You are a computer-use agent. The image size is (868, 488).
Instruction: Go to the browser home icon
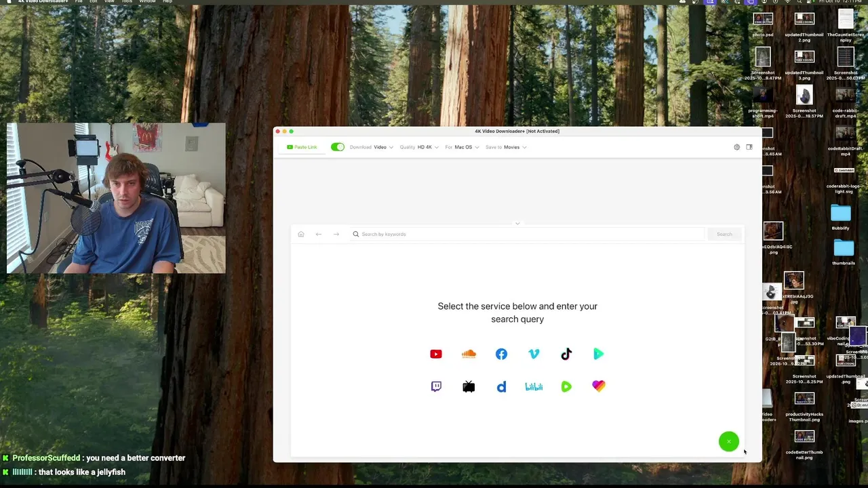pyautogui.click(x=301, y=234)
